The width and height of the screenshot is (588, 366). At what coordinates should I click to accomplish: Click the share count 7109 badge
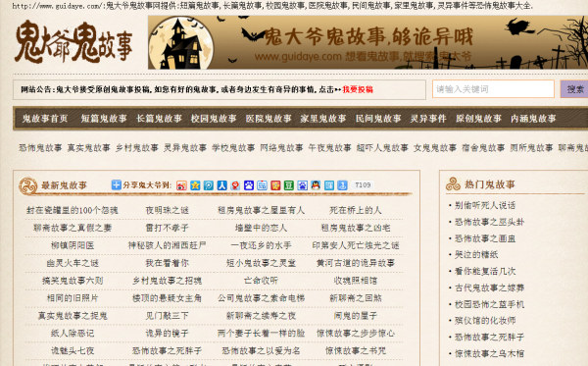pos(363,185)
